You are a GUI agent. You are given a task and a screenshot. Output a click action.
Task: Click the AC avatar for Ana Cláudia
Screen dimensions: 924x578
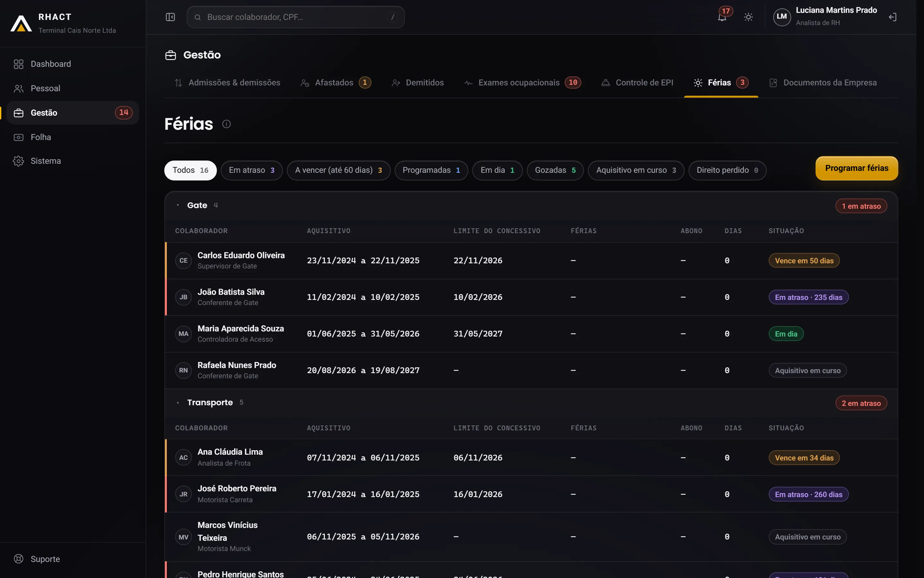[183, 458]
